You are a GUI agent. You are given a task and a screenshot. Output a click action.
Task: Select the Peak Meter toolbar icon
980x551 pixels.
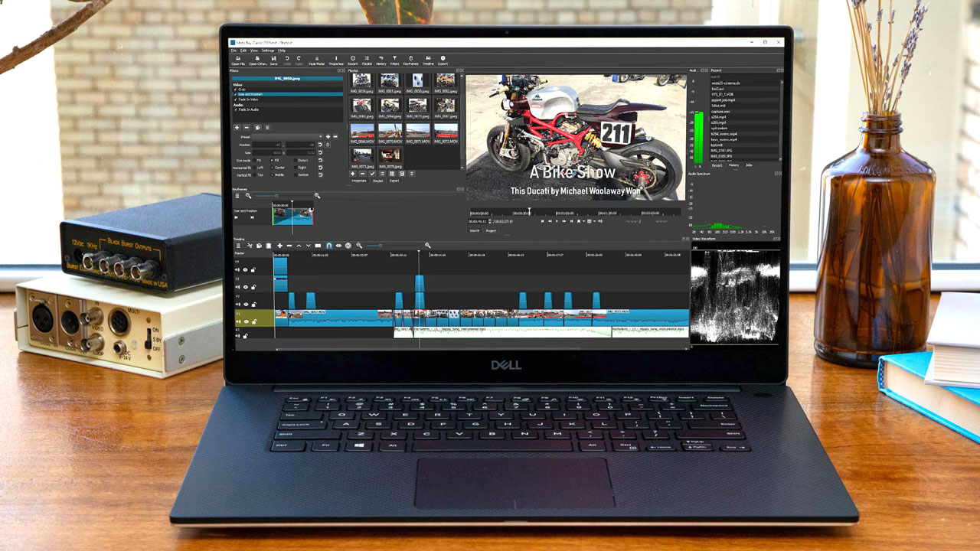315,60
